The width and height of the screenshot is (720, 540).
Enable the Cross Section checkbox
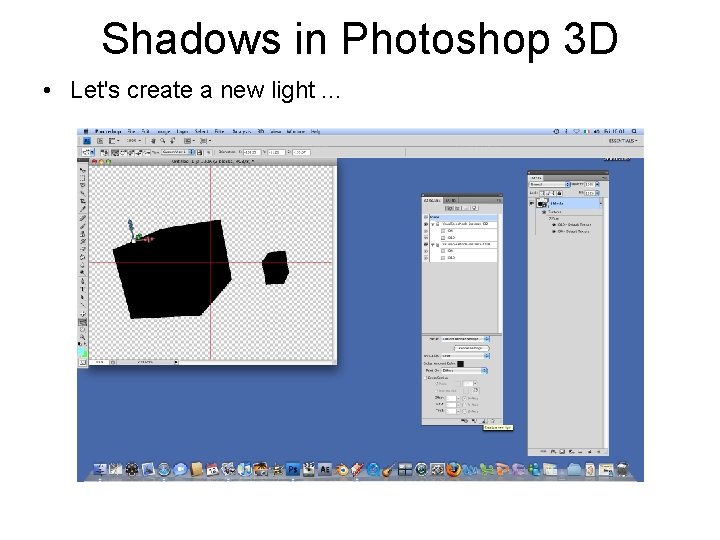click(x=426, y=378)
